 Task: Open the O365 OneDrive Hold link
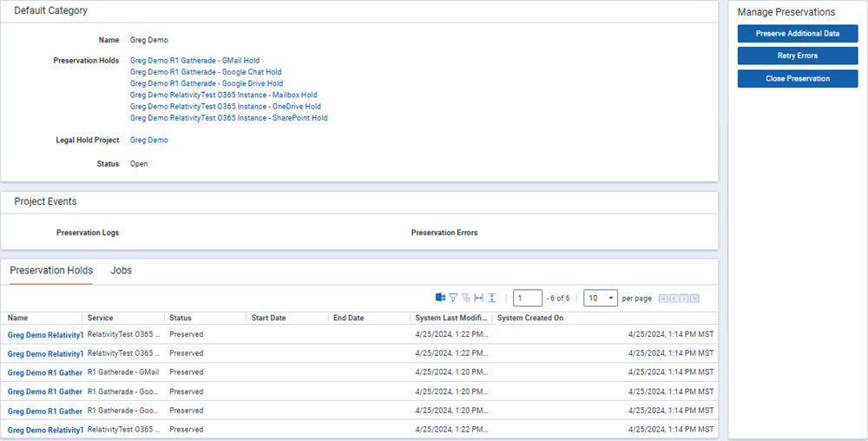click(226, 106)
